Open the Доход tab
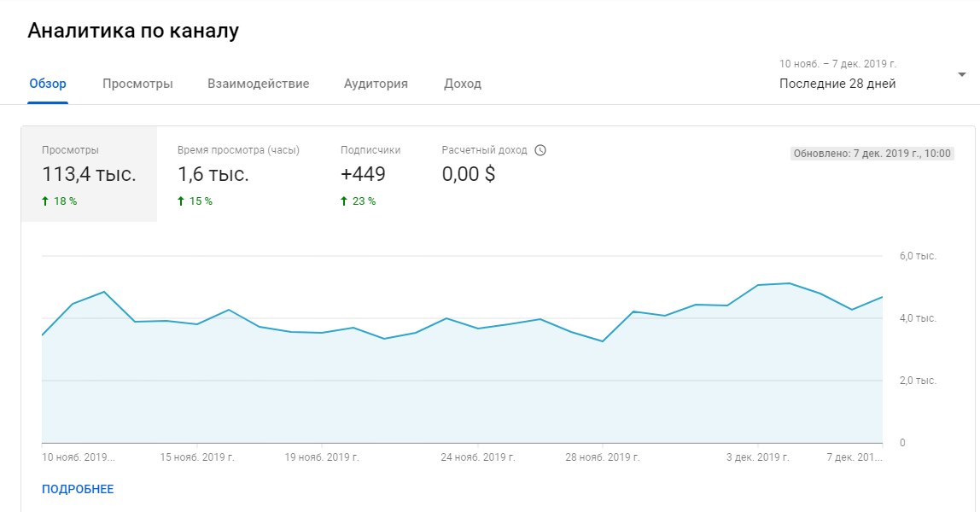The height and width of the screenshot is (512, 980). [x=463, y=84]
